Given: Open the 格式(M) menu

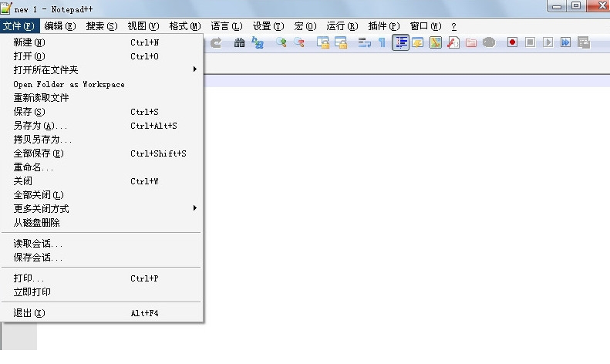Looking at the screenshot, I should (185, 26).
